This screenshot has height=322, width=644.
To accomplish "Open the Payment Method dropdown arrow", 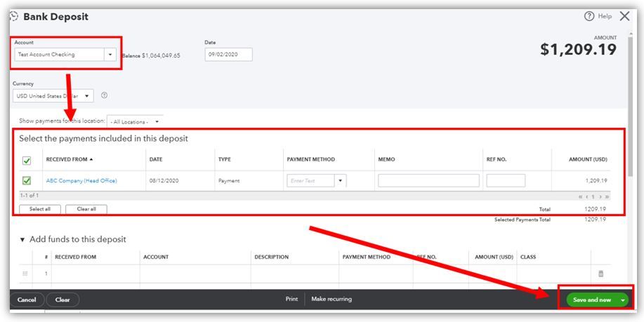I will pyautogui.click(x=341, y=181).
